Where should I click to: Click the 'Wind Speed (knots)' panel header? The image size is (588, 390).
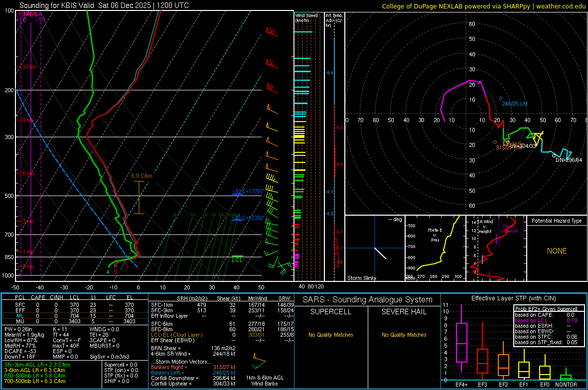[306, 17]
